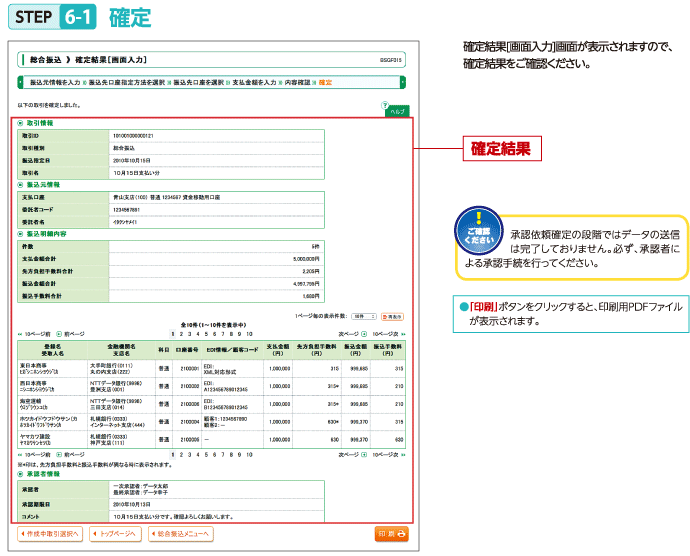
Task: Click the 振込先口座を選択 step
Action: [x=198, y=82]
